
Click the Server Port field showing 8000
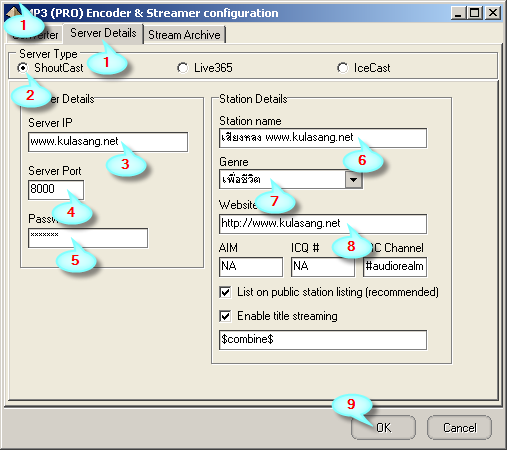[x=56, y=190]
